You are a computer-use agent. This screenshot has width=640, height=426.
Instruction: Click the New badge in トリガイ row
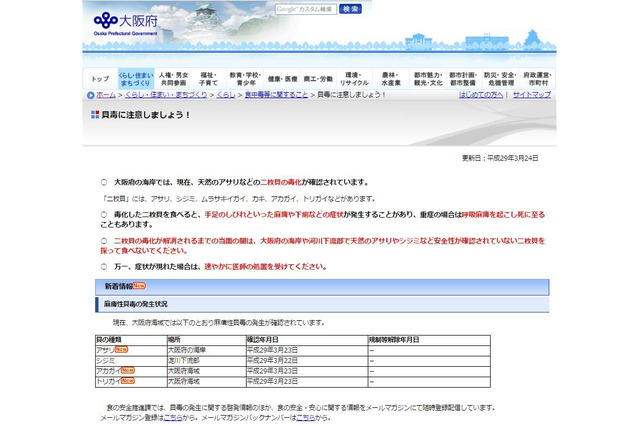(x=128, y=380)
